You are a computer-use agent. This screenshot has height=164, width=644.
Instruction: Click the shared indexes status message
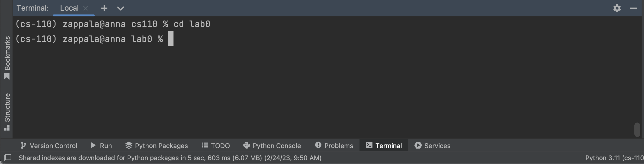[170, 158]
